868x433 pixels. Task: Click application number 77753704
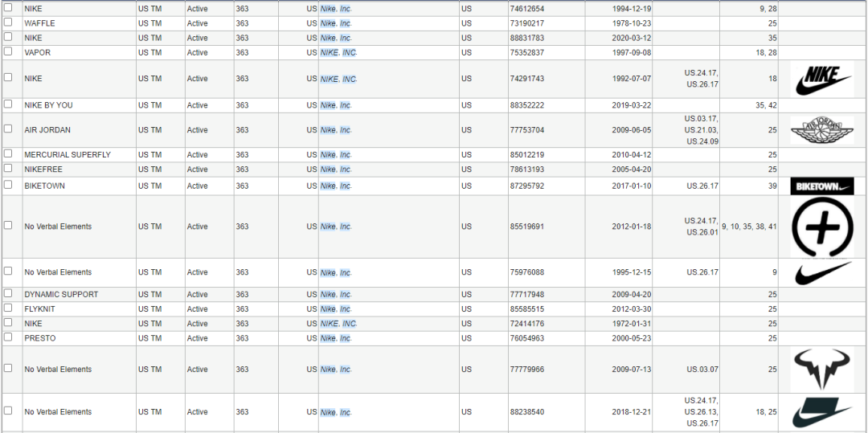[526, 130]
